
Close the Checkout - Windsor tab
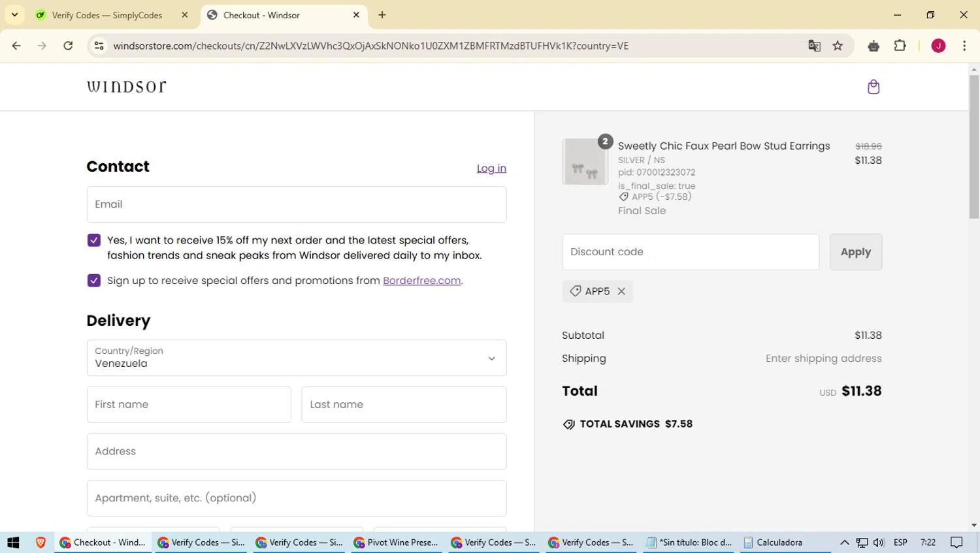pyautogui.click(x=356, y=15)
